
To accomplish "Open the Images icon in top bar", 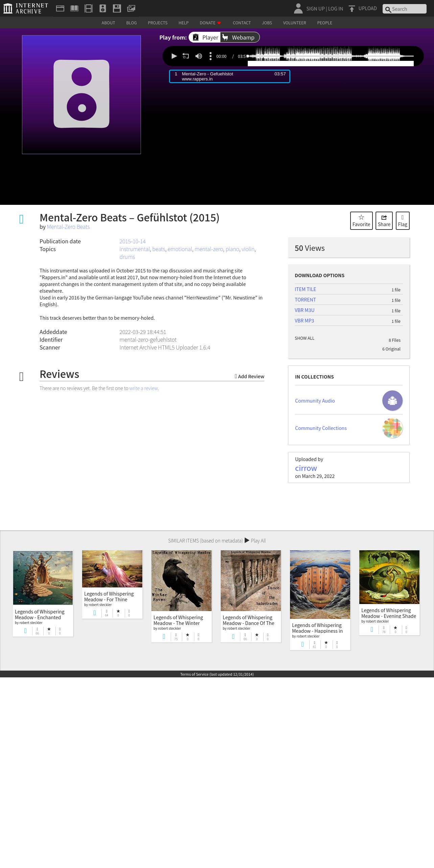I will pos(131,8).
